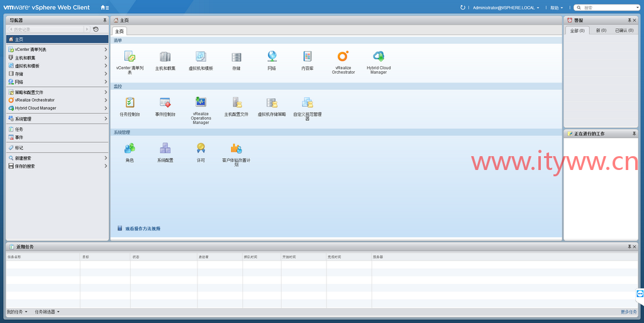Click the history clock icon in navigator

point(96,29)
